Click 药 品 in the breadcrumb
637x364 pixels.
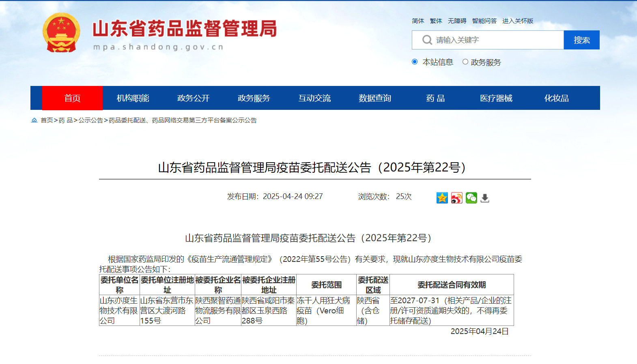(66, 120)
